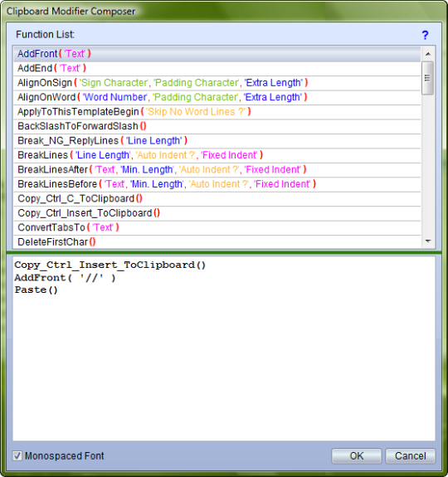448x477 pixels.
Task: Dismiss dialog with Cancel button
Action: (x=411, y=455)
